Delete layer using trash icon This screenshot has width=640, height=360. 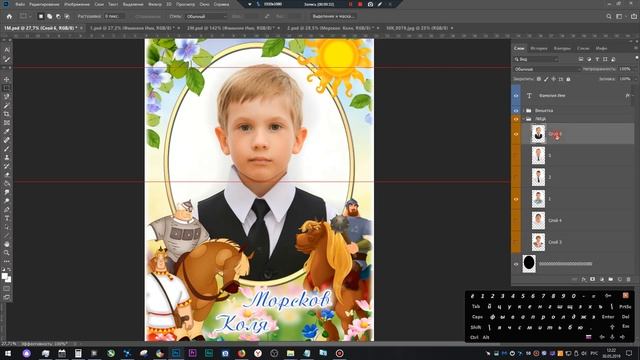pyautogui.click(x=629, y=279)
